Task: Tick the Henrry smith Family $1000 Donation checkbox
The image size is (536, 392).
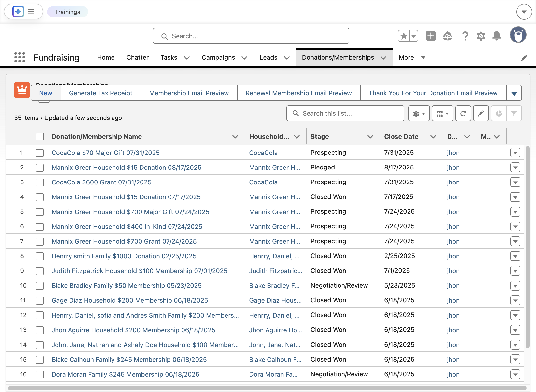Action: (40, 256)
